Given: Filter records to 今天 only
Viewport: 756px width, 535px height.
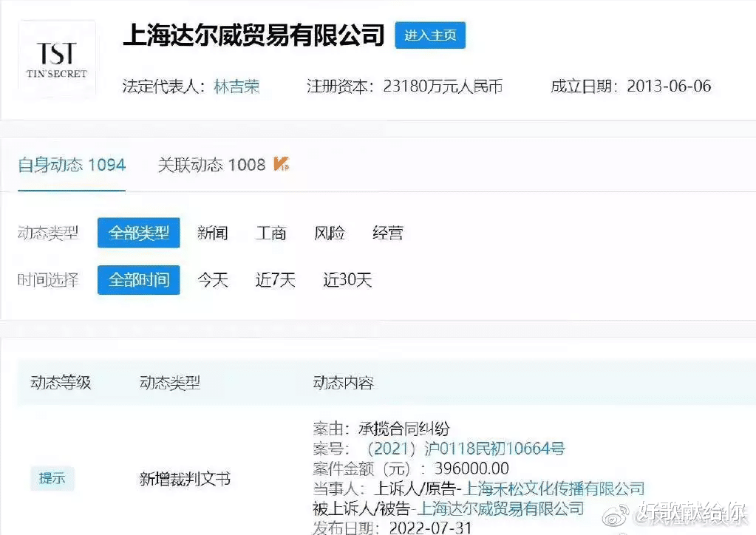Looking at the screenshot, I should 213,280.
